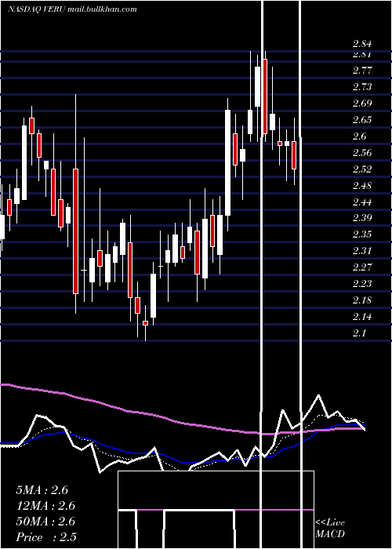The height and width of the screenshot is (549, 392).
Task: Click the 2.35 price axis label
Action: (362, 235)
